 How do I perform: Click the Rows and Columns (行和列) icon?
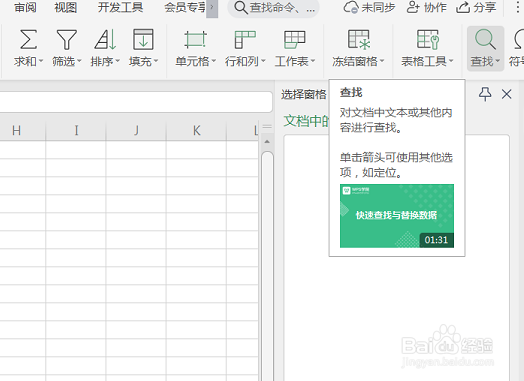[x=245, y=39]
